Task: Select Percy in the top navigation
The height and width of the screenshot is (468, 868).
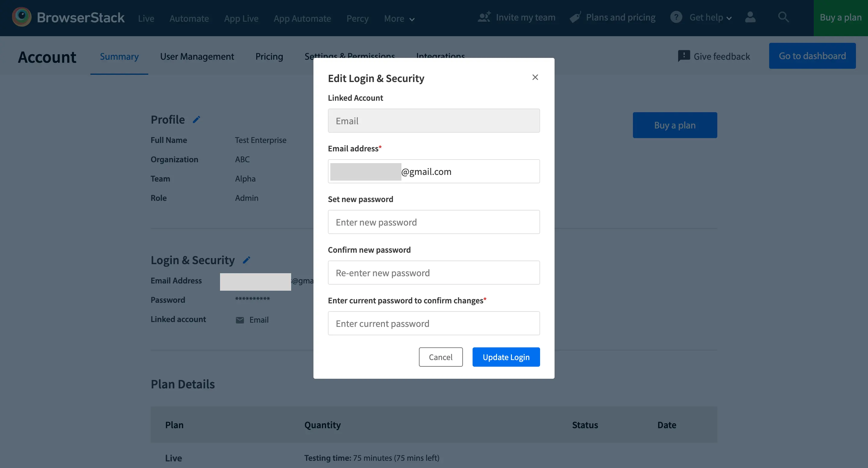Action: coord(357,18)
